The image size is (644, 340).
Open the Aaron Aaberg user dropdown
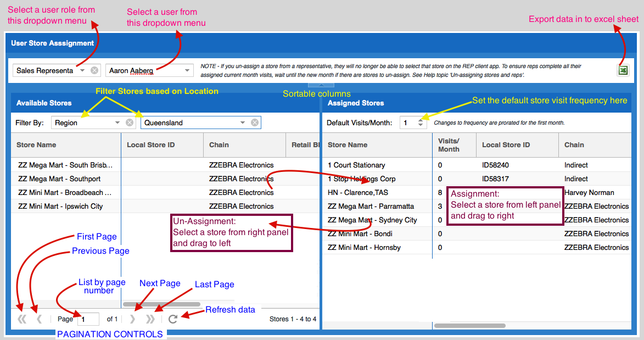187,70
